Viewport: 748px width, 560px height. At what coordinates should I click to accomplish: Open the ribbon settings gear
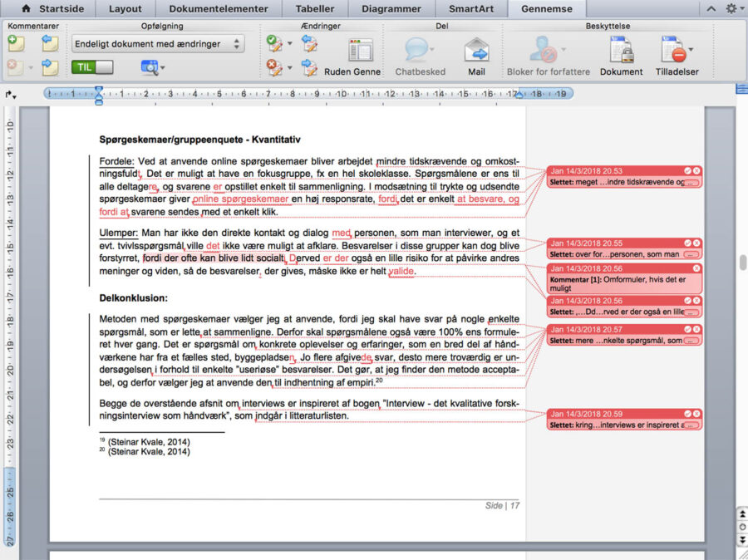[x=731, y=8]
